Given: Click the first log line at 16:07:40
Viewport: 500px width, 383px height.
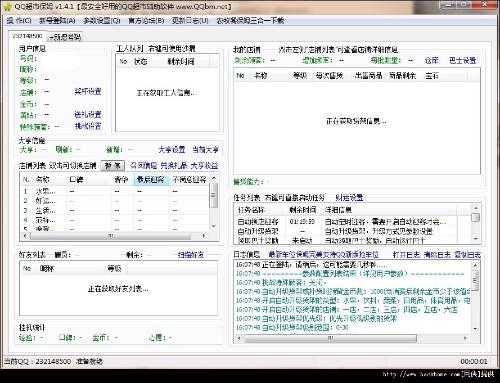Looking at the screenshot, I should pos(311,265).
